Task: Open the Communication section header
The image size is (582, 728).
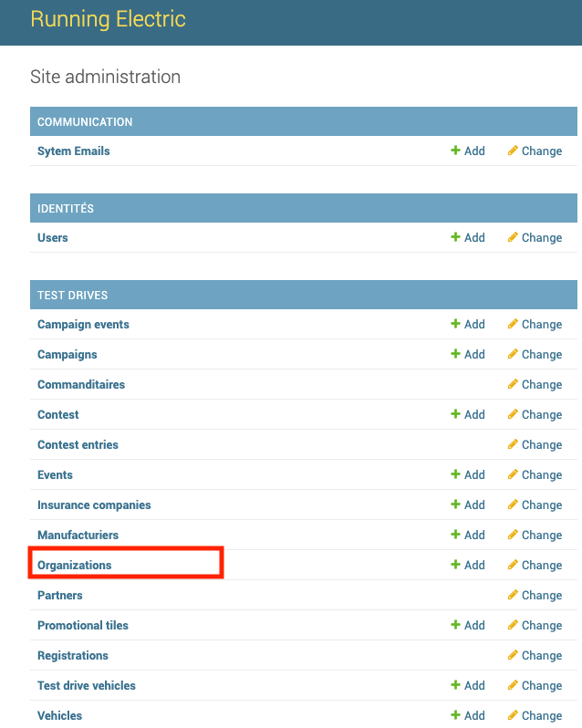Action: [x=85, y=121]
